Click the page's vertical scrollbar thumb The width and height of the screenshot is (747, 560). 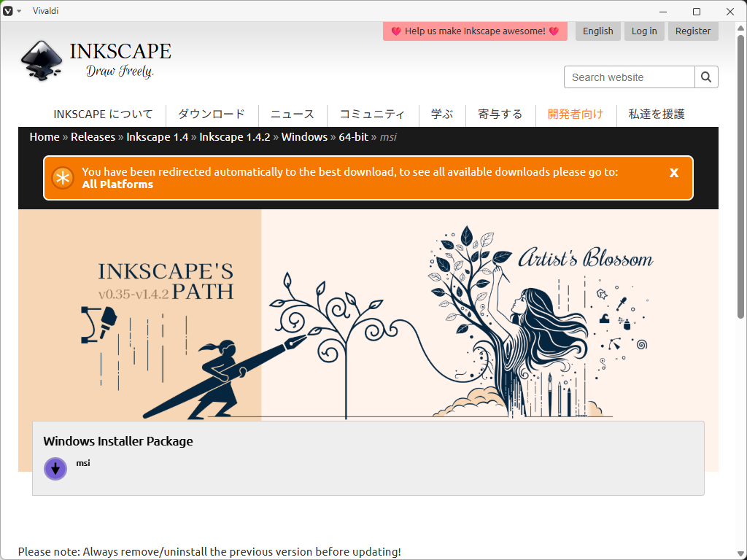[740, 175]
